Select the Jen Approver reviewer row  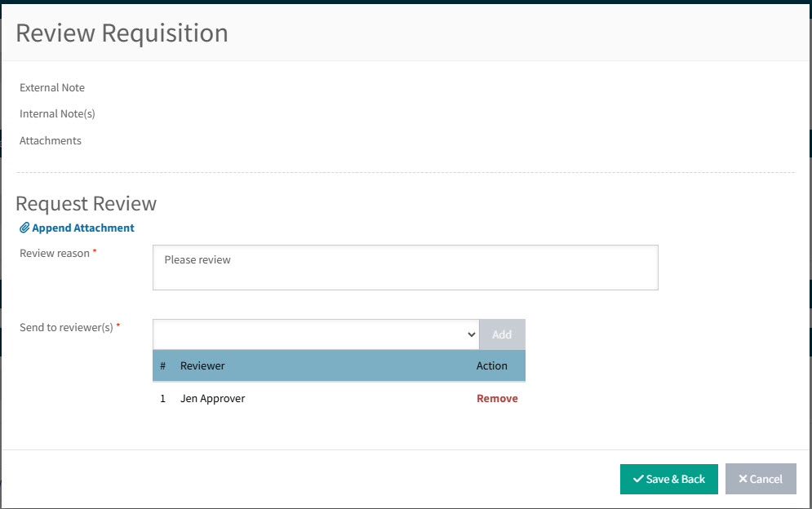pyautogui.click(x=212, y=398)
